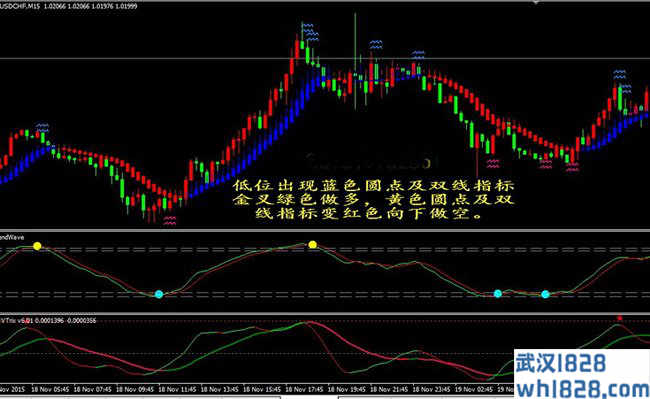
Task: Click the 18 Nov 23:45 time label
Action: 432,389
